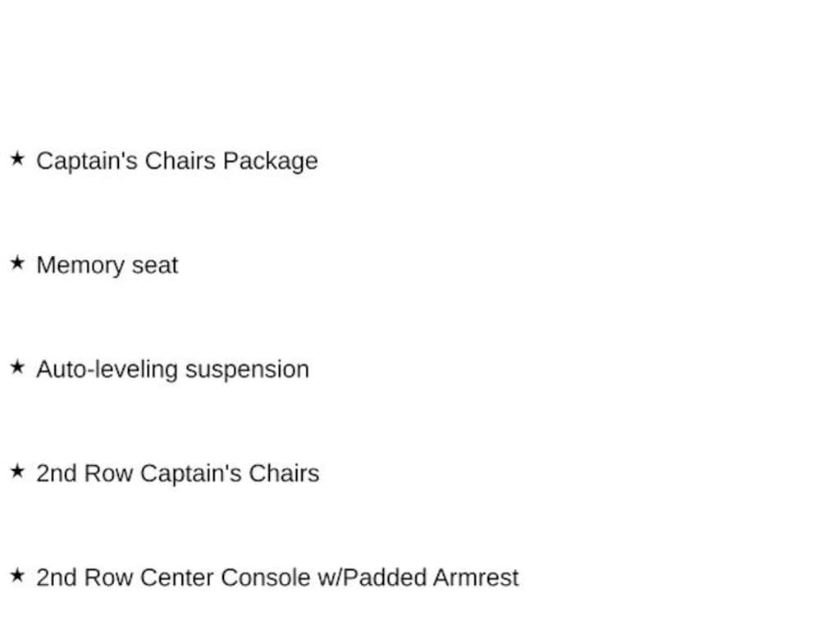Click the word Auto-leveling in the third feature
Screen dimensions: 840x630
[107, 370]
